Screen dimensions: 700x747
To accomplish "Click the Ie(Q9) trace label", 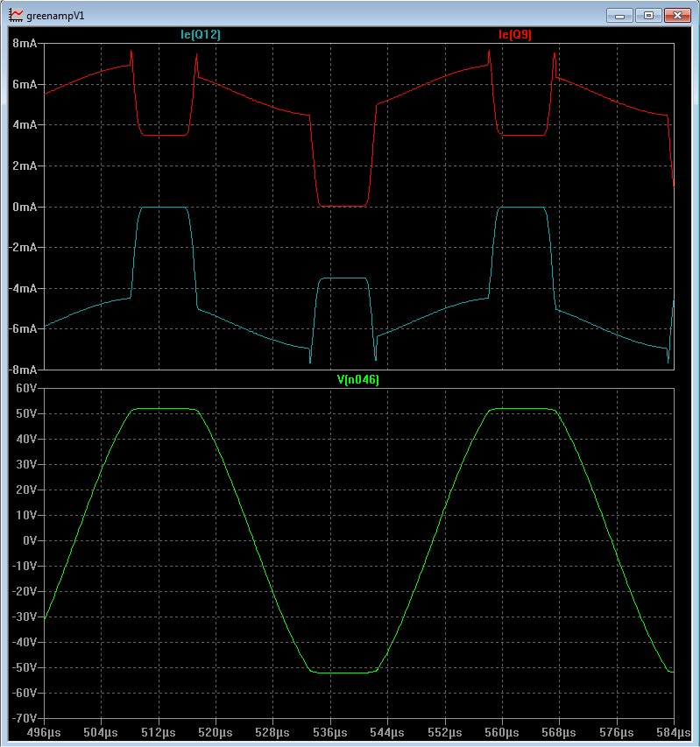I will 514,34.
